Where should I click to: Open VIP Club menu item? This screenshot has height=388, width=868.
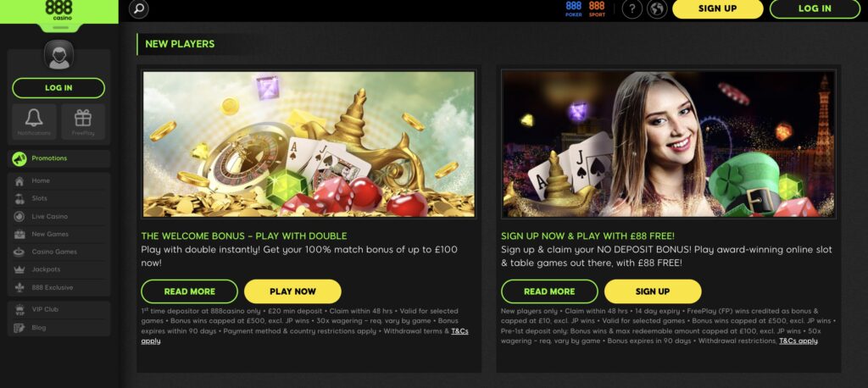point(59,310)
